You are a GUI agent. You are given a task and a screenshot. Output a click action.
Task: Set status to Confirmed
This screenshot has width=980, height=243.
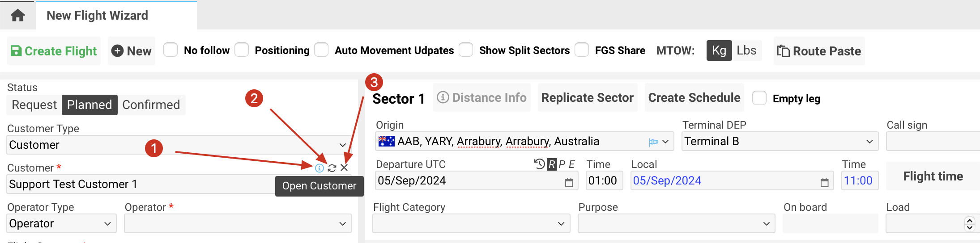151,105
